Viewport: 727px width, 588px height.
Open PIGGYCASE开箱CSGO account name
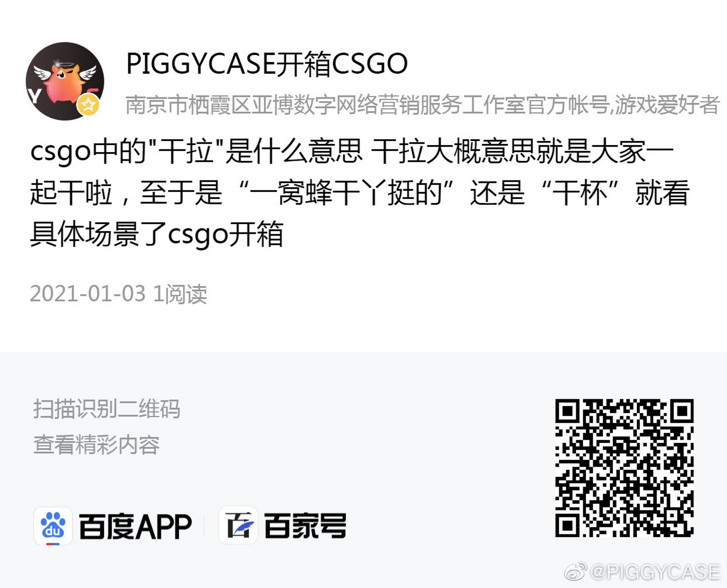pos(267,63)
